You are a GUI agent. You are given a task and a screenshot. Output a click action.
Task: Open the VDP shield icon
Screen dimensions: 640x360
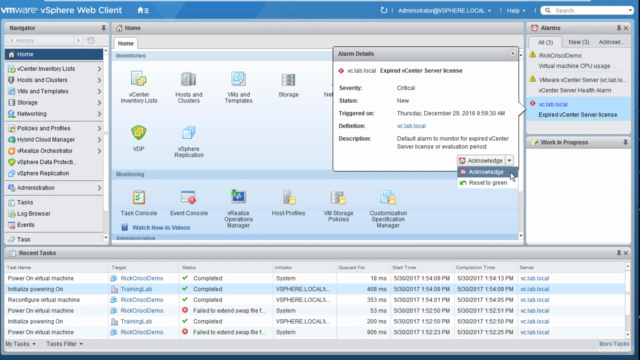[139, 133]
